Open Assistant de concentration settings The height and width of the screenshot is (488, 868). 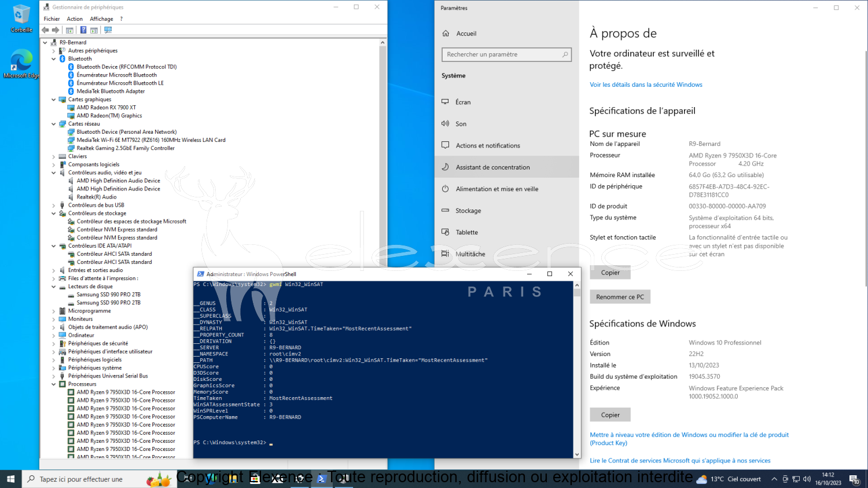pos(506,167)
